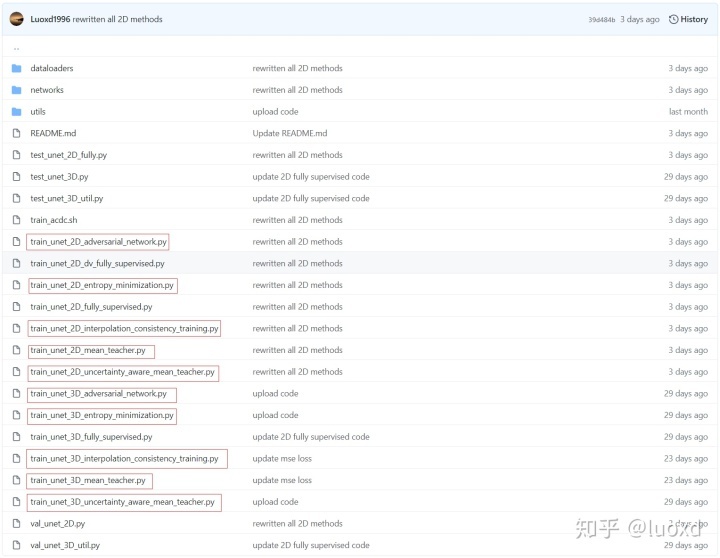The image size is (720, 558).
Task: Click file icon beside train_unet_3D_adversarial_network.py
Action: (17, 394)
